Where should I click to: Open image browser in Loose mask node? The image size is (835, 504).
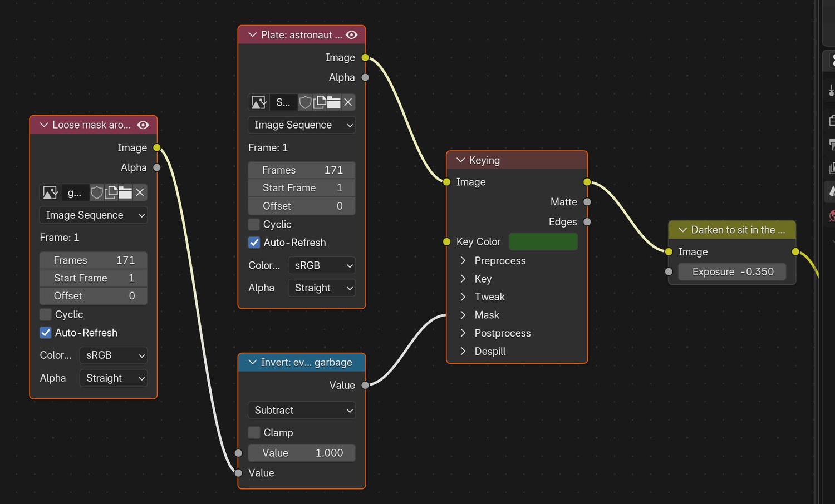pos(51,192)
